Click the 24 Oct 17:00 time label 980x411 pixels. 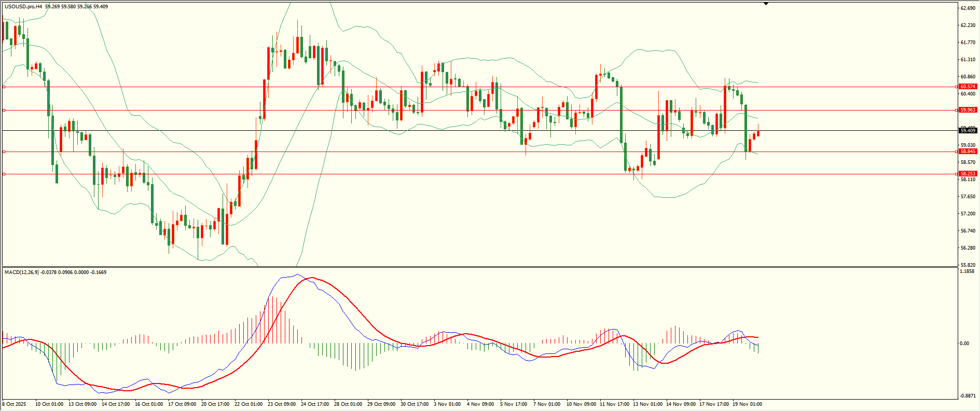pos(315,404)
